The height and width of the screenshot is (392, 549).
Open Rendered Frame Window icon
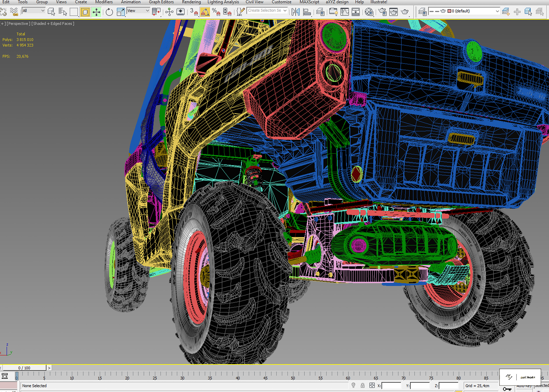coord(393,12)
